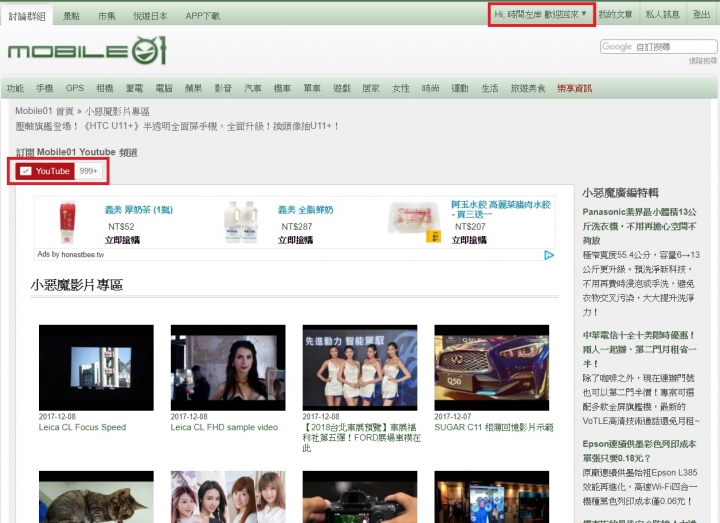This screenshot has height=523, width=720.
Task: Open the 女性 category menu
Action: point(401,88)
